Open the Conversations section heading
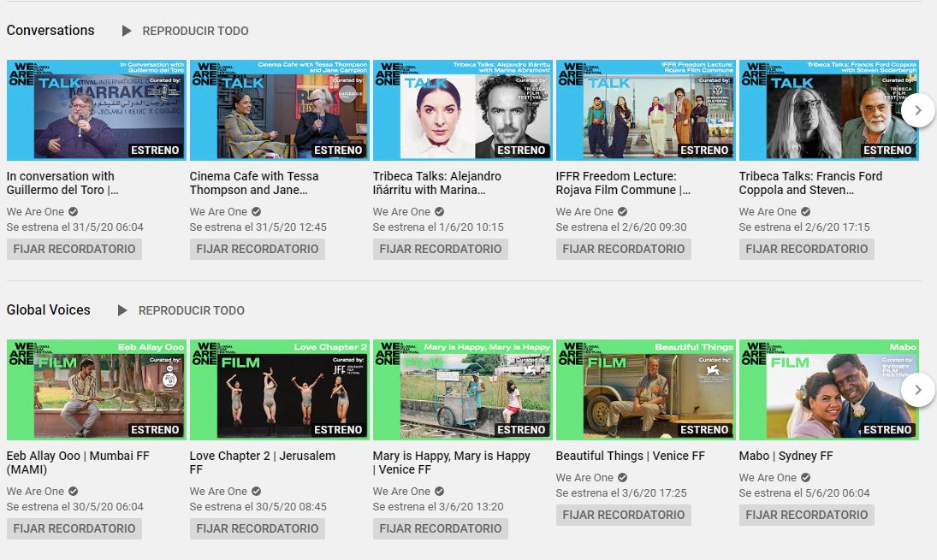Screen dimensions: 937x560 click(50, 31)
